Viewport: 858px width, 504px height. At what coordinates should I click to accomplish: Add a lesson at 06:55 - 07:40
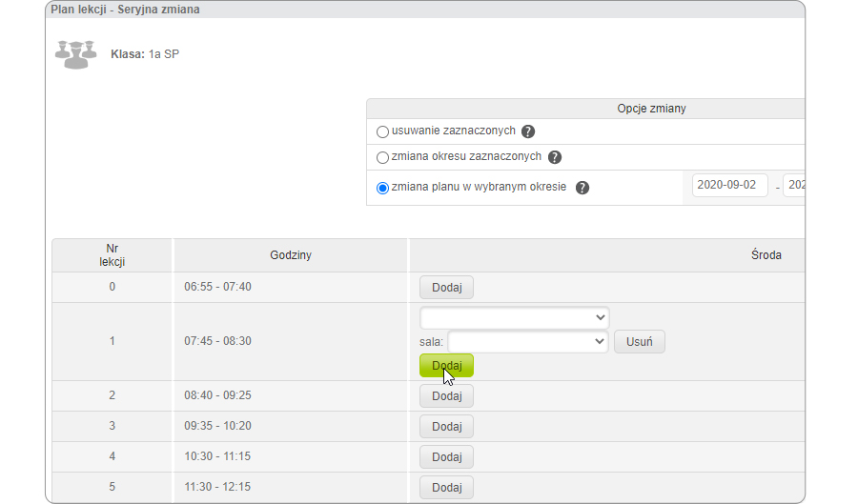coord(446,287)
